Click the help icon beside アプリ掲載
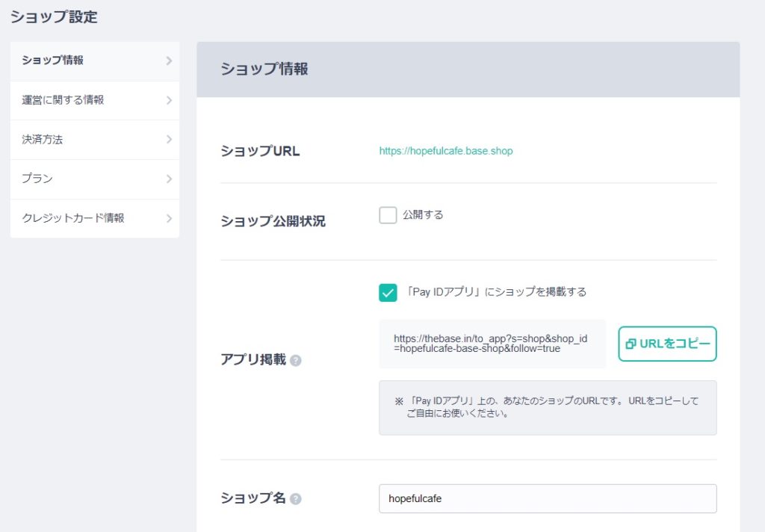The width and height of the screenshot is (765, 532). (x=296, y=361)
